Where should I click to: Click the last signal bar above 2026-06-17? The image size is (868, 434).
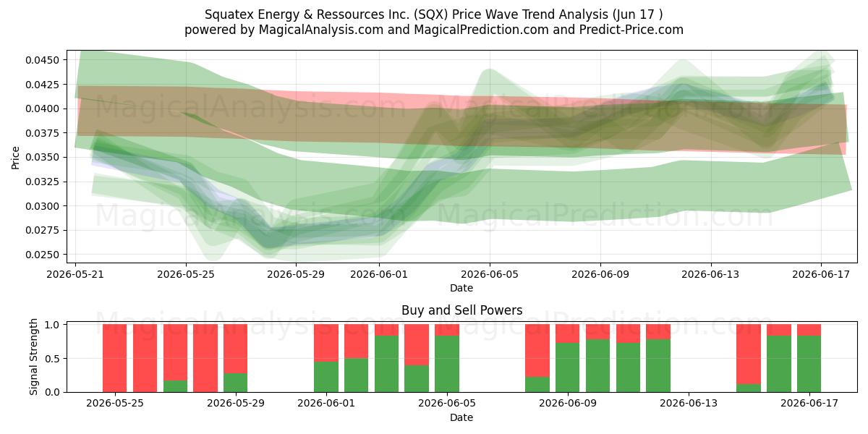[x=809, y=358]
